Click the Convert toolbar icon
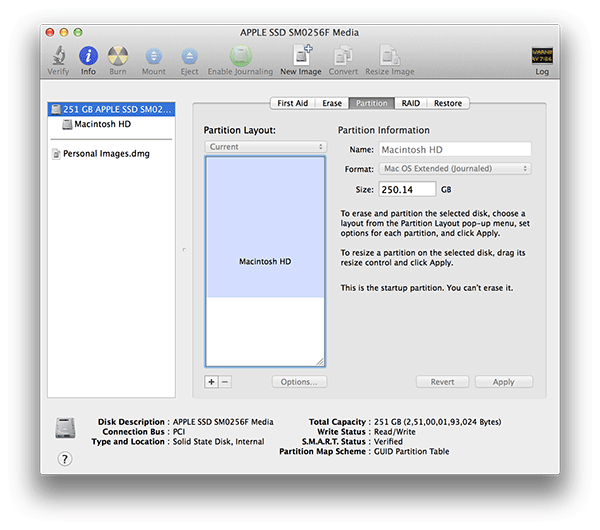This screenshot has height=530, width=600. click(343, 56)
